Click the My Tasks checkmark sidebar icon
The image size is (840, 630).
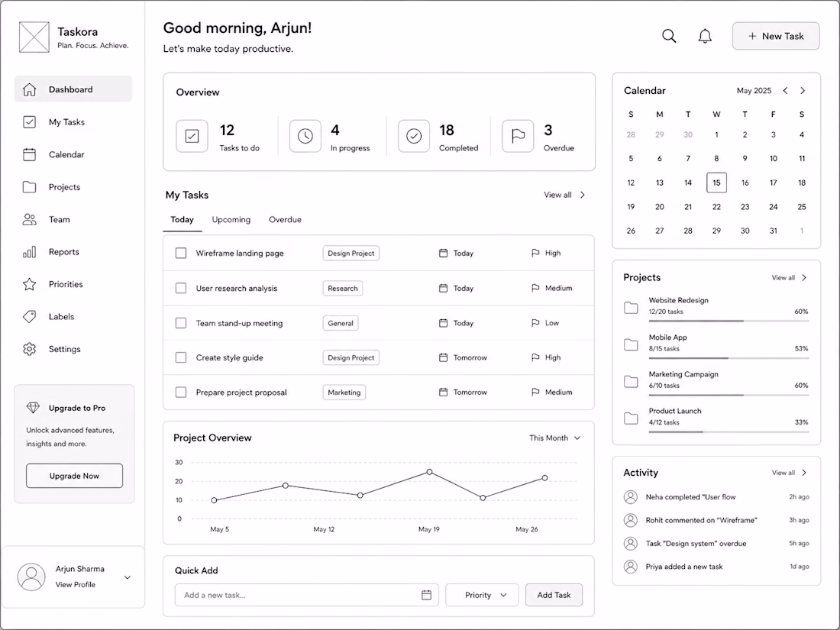[x=30, y=122]
